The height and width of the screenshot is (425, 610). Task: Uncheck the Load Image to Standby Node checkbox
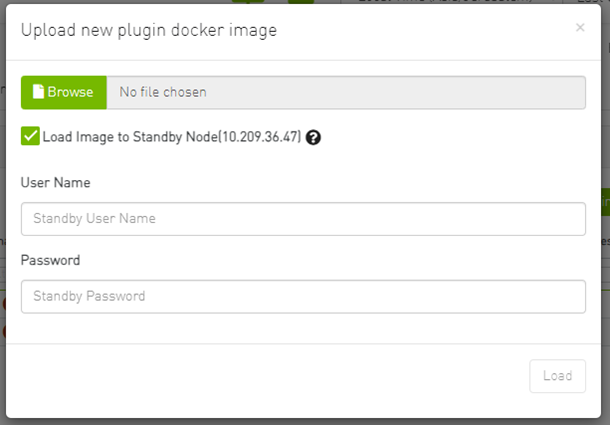(30, 136)
